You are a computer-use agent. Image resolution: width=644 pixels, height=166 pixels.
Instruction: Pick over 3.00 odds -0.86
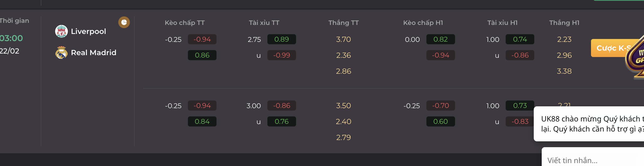(281, 106)
